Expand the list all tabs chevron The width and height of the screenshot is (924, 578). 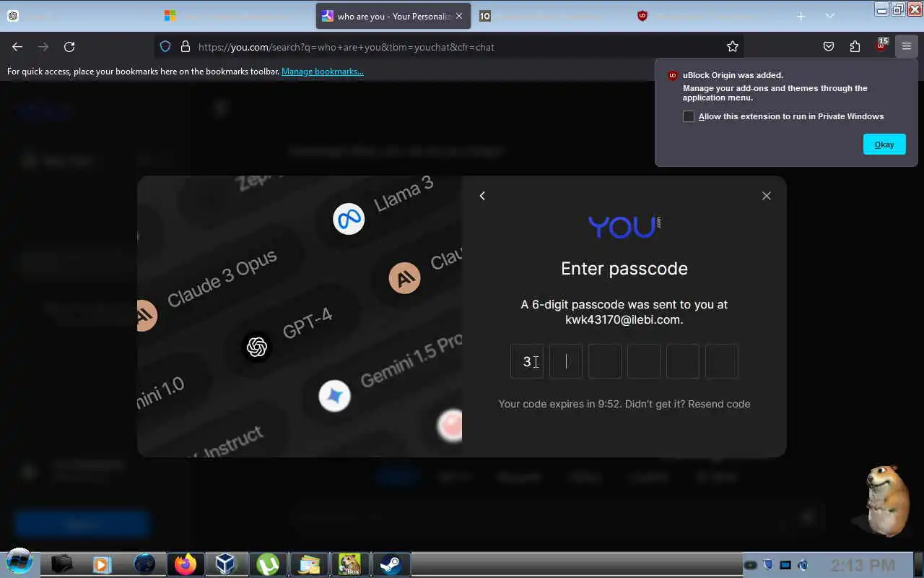pos(830,16)
